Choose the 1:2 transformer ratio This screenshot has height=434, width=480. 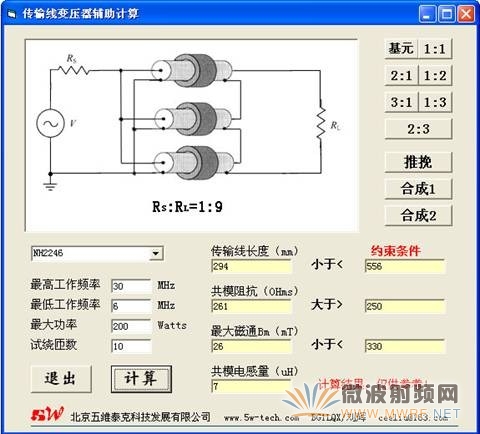(x=435, y=76)
